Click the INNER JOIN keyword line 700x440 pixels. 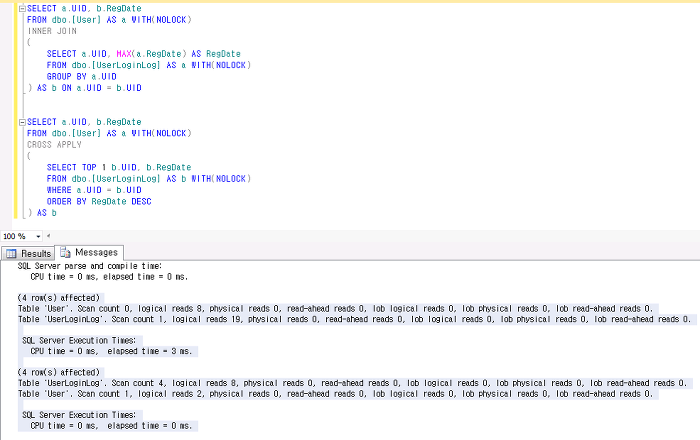click(52, 31)
